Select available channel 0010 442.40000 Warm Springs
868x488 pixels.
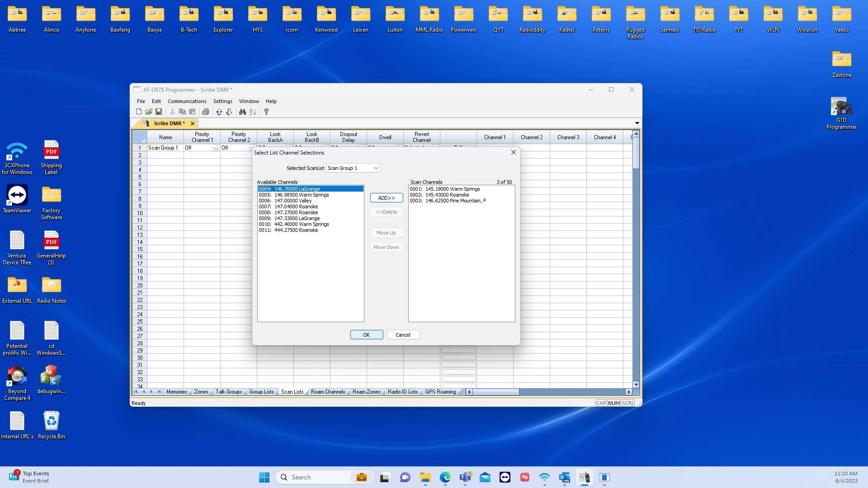point(311,224)
